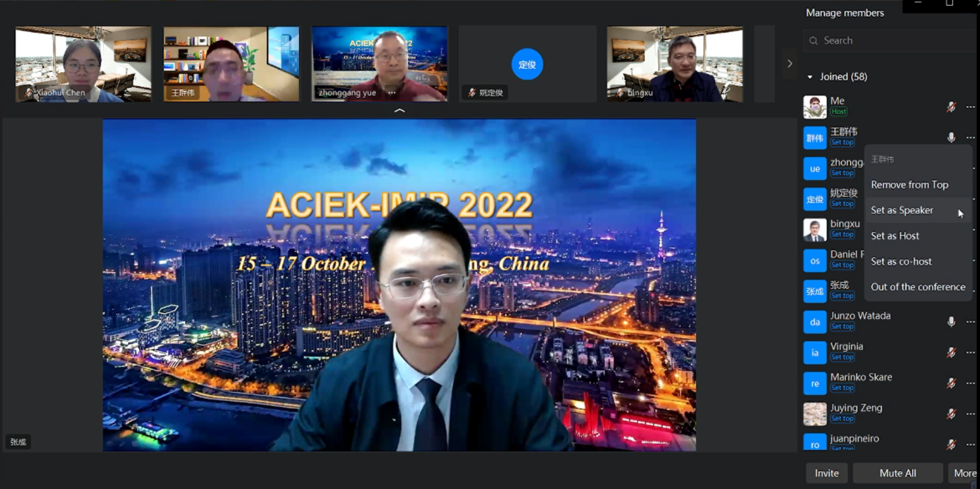
Task: Toggle 'Set top' tag under 姚定俊
Action: click(x=843, y=203)
